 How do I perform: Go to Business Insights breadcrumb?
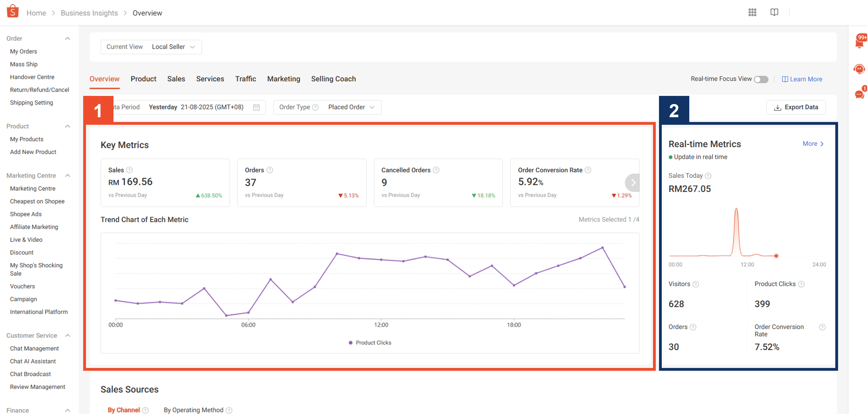pos(89,13)
